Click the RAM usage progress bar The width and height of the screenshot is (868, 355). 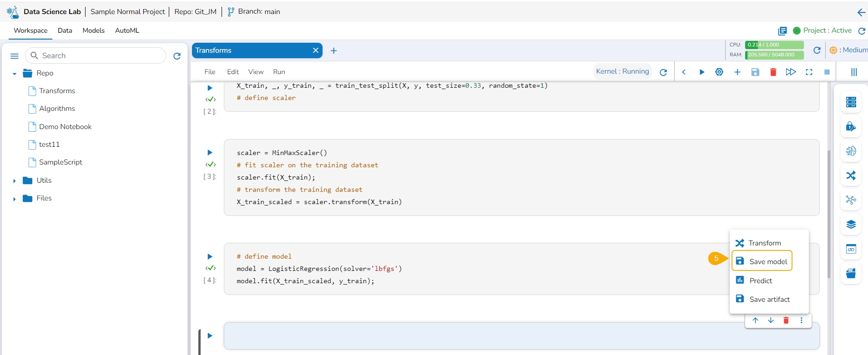(x=774, y=55)
